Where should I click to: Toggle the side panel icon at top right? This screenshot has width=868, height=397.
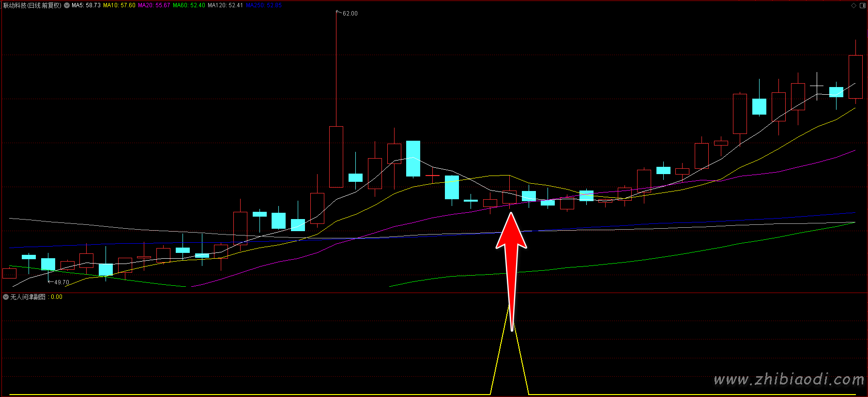862,5
